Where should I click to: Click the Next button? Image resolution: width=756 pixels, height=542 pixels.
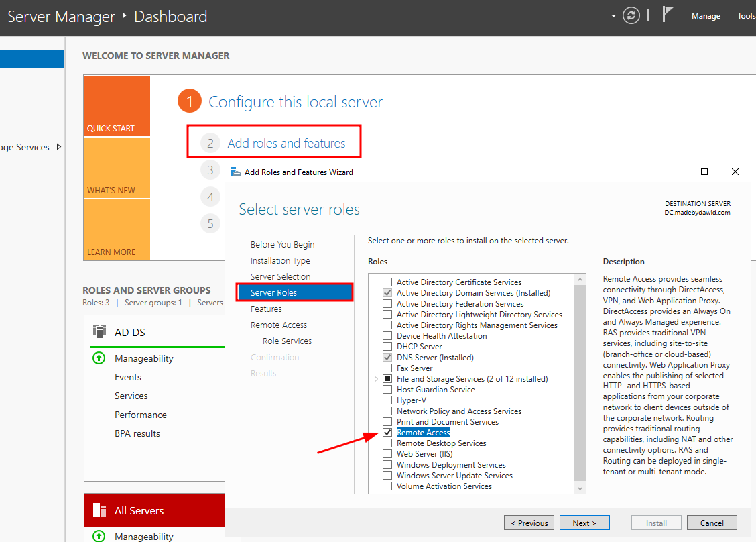click(x=584, y=523)
